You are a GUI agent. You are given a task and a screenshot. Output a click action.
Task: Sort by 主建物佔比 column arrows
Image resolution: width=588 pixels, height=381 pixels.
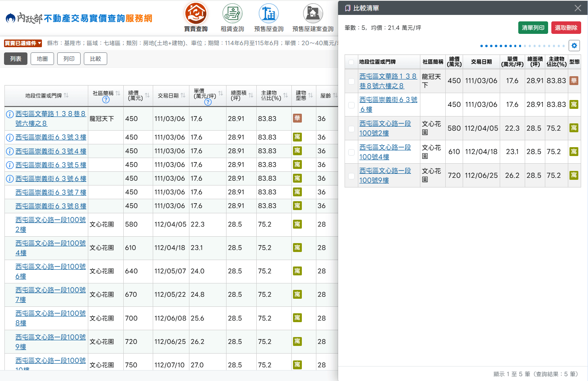click(285, 96)
